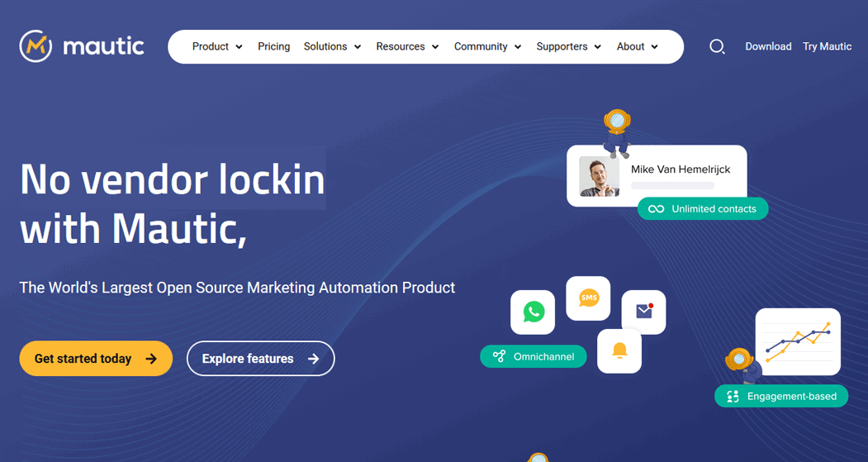Expand the Product dropdown menu
The height and width of the screenshot is (462, 868).
coord(217,46)
